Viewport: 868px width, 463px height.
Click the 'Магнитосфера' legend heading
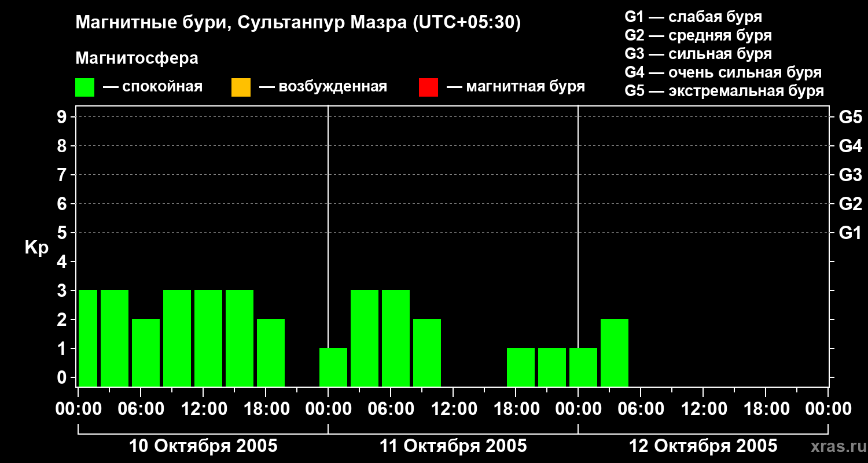[137, 58]
